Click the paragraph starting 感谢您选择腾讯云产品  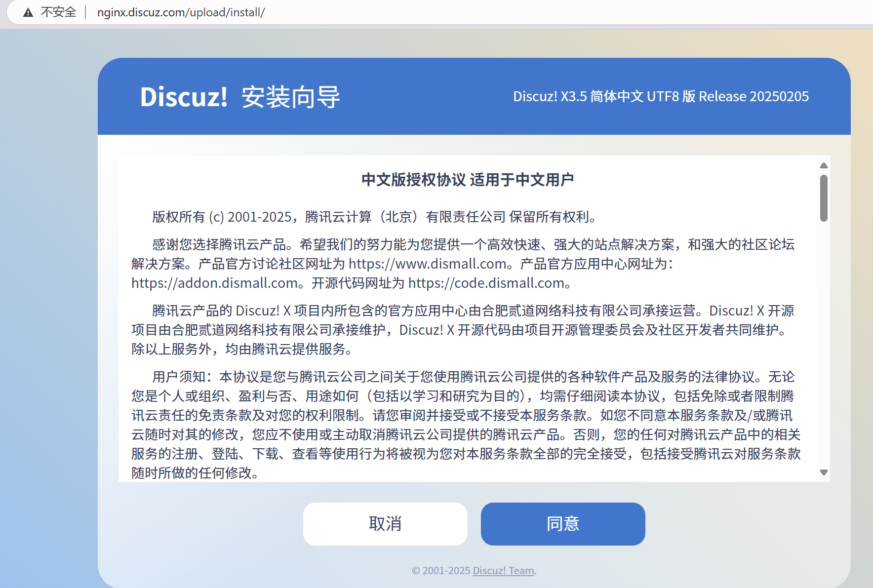463,264
